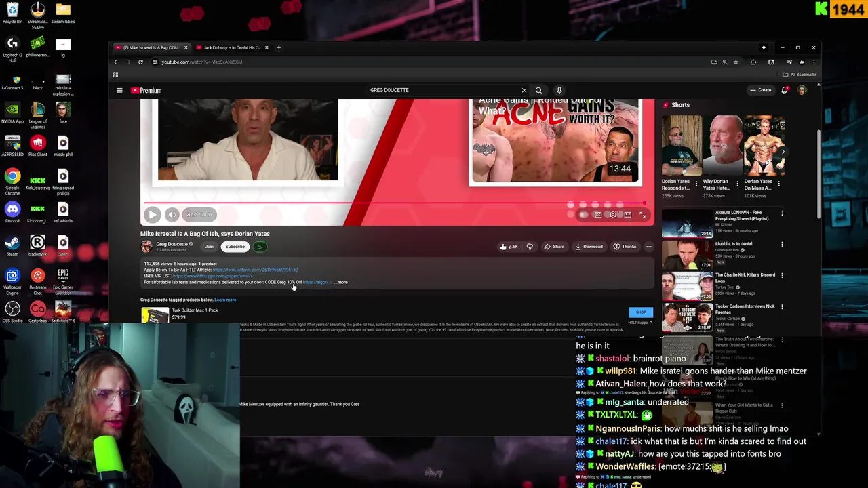This screenshot has height=488, width=868.
Task: Go back in the browser
Action: [x=116, y=62]
